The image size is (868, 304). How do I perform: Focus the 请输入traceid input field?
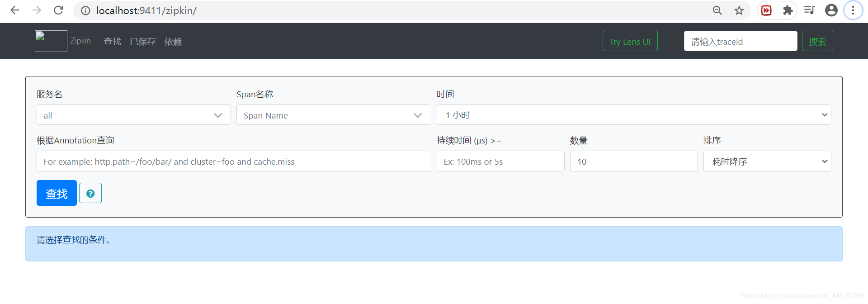[741, 41]
